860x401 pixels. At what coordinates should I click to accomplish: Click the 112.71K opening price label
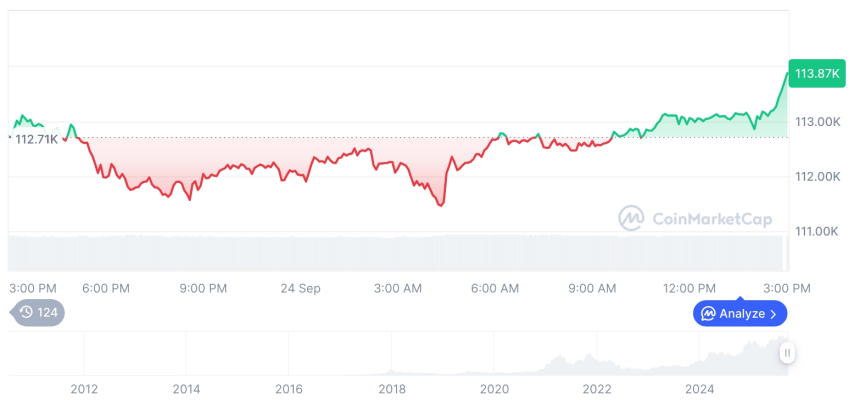pos(37,139)
